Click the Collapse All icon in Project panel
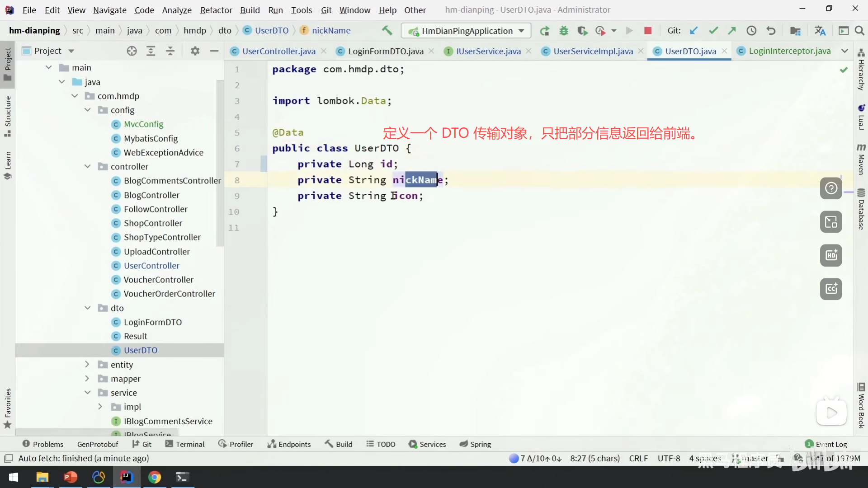868x488 pixels. (x=170, y=51)
